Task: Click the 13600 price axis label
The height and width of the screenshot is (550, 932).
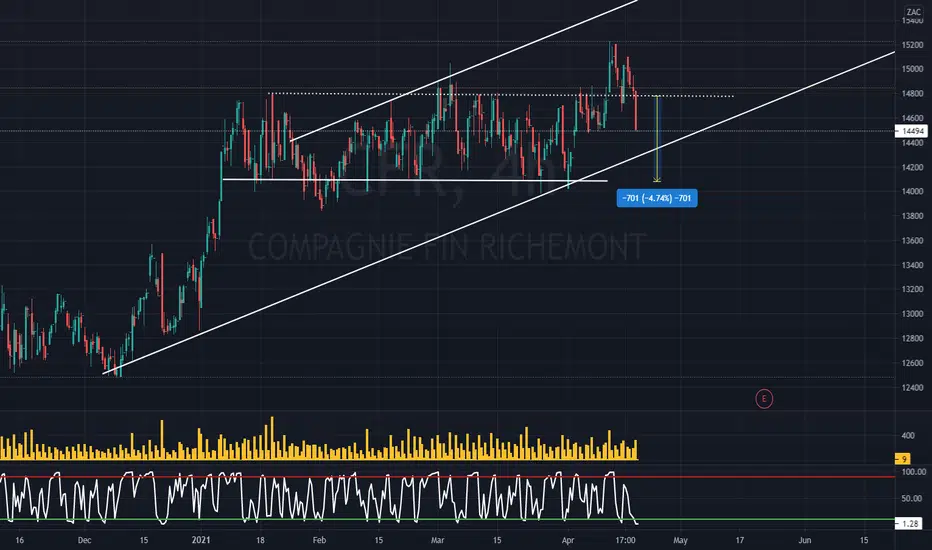Action: 912,241
